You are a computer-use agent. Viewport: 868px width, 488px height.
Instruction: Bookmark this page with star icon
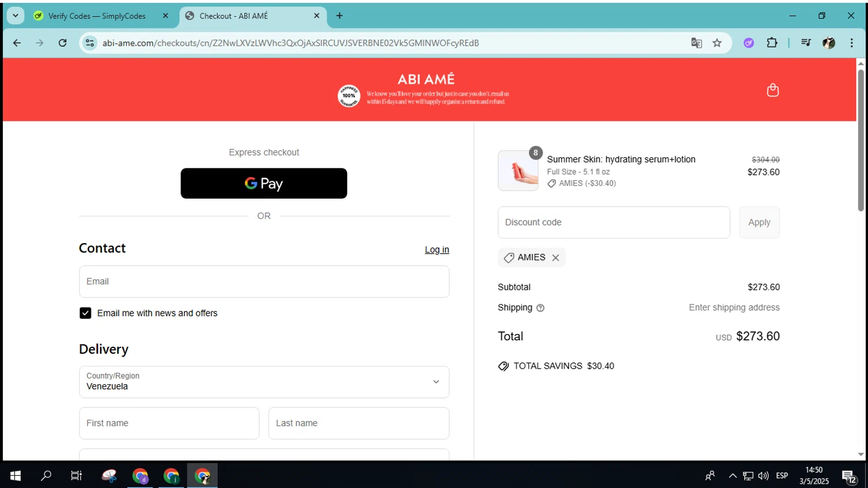click(x=717, y=43)
